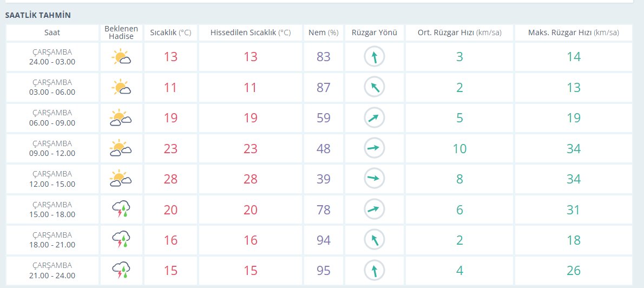Click the 95 humidity value for 21.00 - 24.00

click(x=324, y=271)
